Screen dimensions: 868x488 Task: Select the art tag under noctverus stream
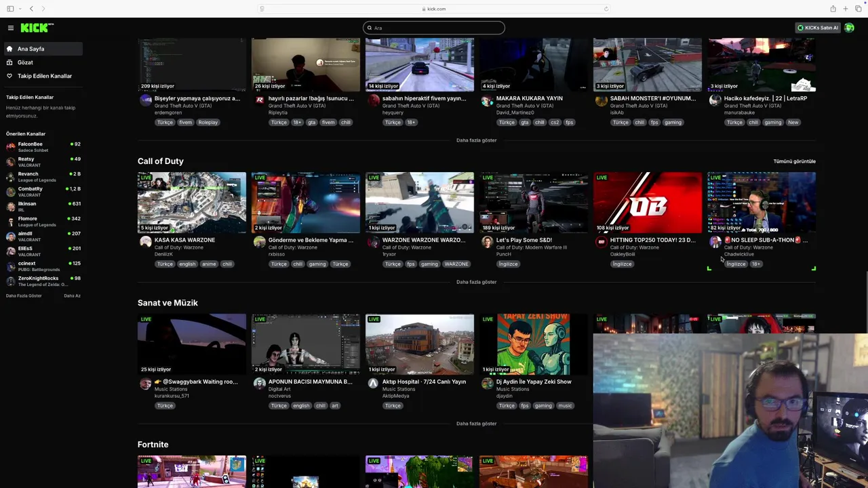click(335, 406)
